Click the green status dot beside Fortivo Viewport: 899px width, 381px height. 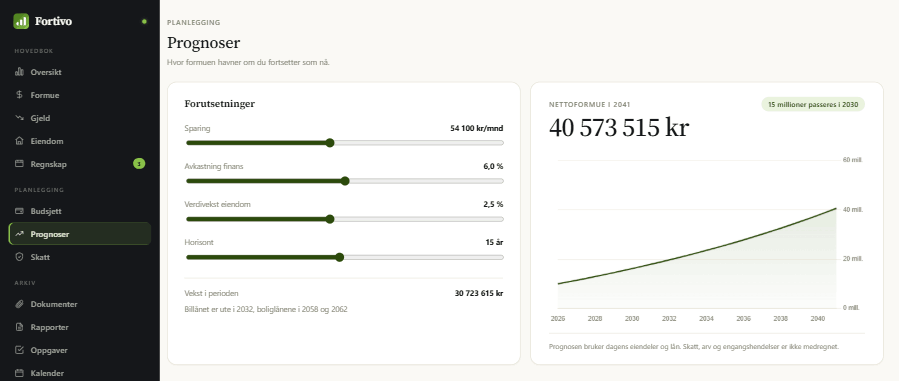point(144,22)
